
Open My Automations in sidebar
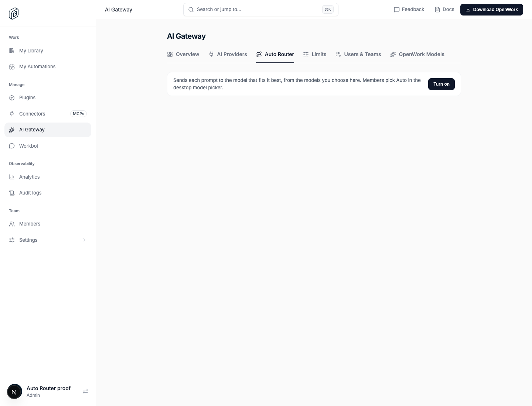coord(48,67)
